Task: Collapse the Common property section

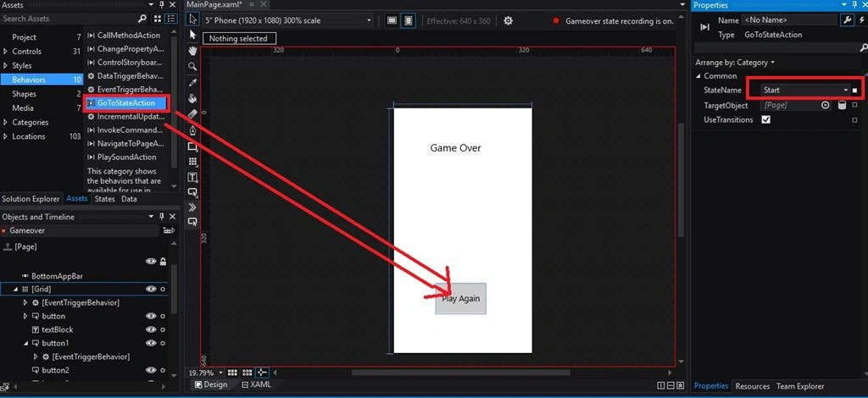Action: click(x=698, y=75)
